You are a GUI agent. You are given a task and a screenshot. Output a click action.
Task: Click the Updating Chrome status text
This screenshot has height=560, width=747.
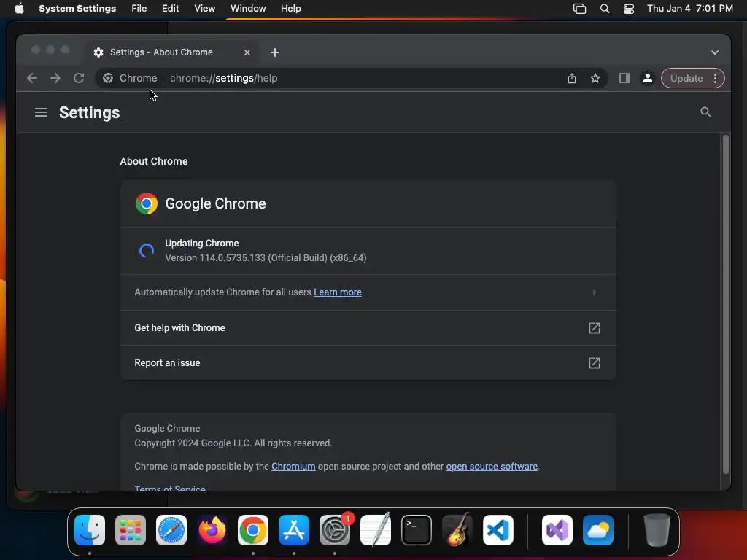click(x=201, y=243)
